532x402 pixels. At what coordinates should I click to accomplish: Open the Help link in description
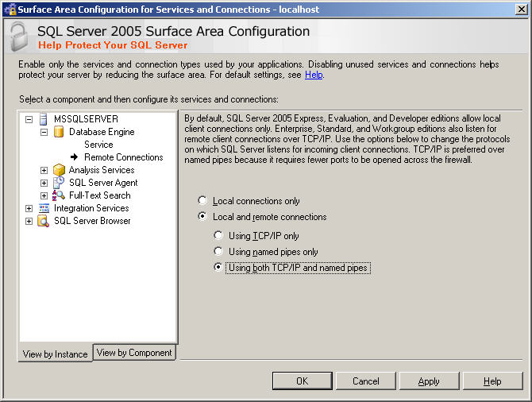(x=314, y=75)
